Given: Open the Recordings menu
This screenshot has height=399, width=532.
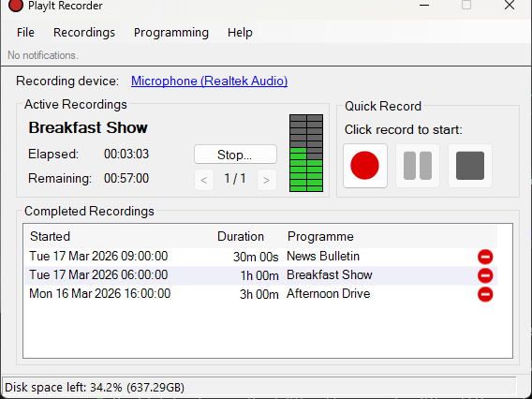Looking at the screenshot, I should [84, 33].
